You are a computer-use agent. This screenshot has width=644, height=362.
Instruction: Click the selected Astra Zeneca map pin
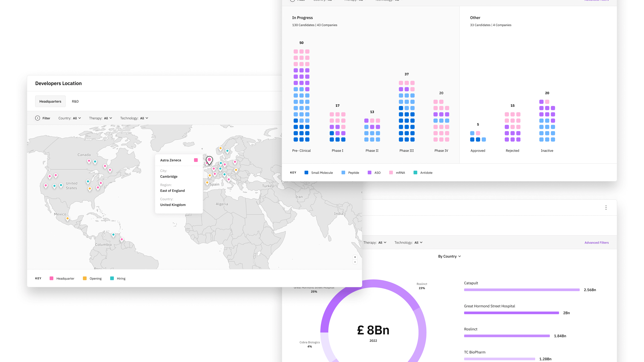[x=209, y=160]
